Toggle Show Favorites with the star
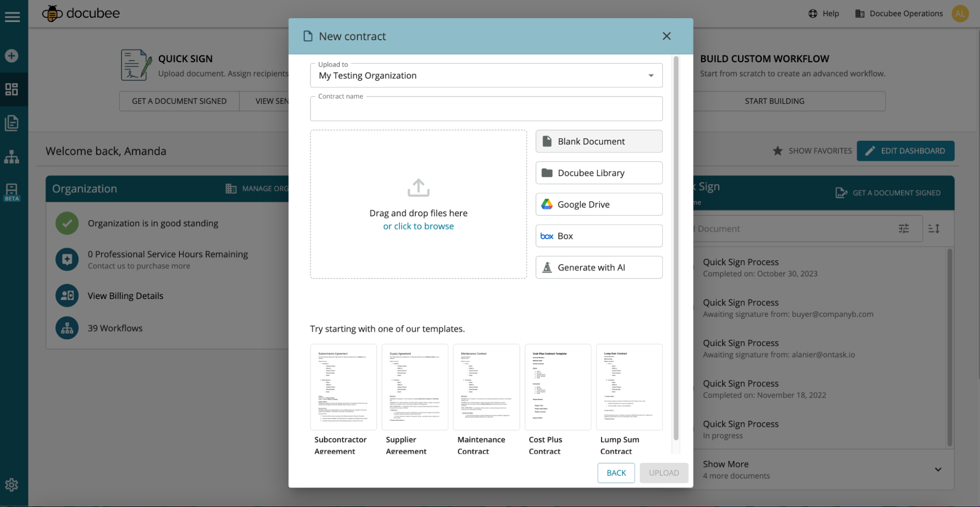This screenshot has width=980, height=507. [778, 151]
